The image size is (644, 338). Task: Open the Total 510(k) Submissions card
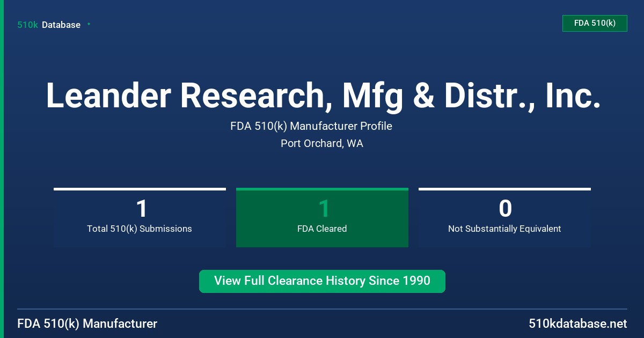[x=140, y=217]
